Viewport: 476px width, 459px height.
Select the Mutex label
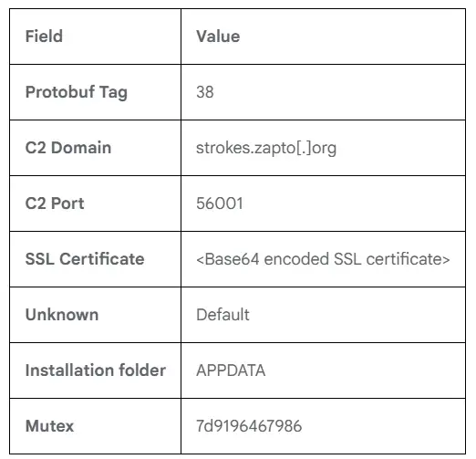pyautogui.click(x=49, y=426)
